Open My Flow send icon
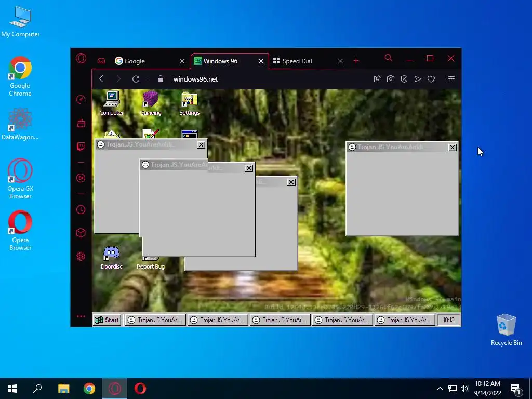Screen dimensions: 532x399 418,79
